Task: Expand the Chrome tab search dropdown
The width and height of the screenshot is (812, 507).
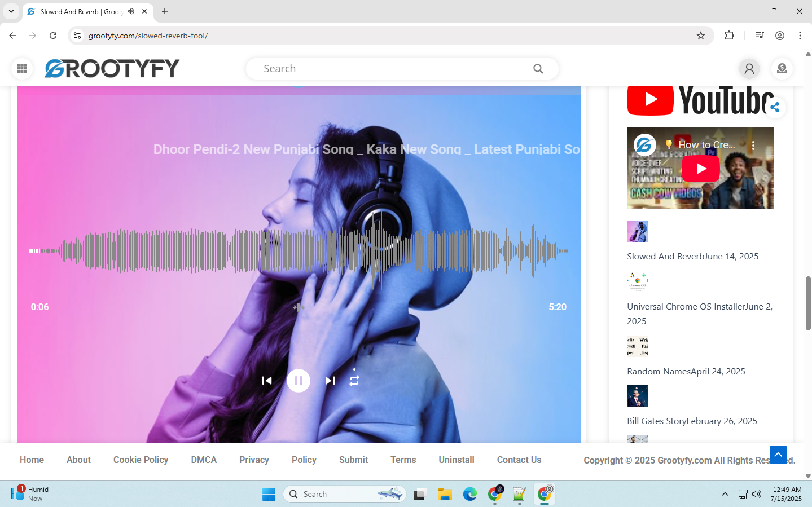Action: tap(11, 11)
